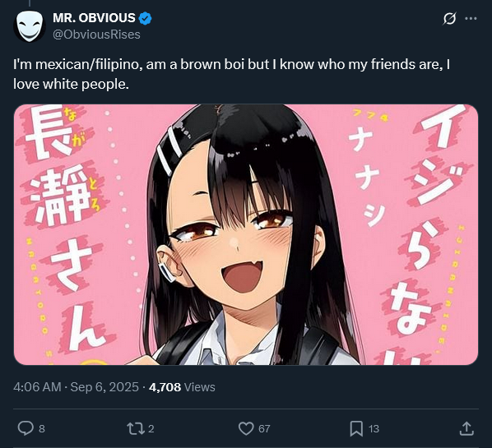Image resolution: width=492 pixels, height=448 pixels.
Task: Open the three-dot more menu
Action: (x=471, y=19)
